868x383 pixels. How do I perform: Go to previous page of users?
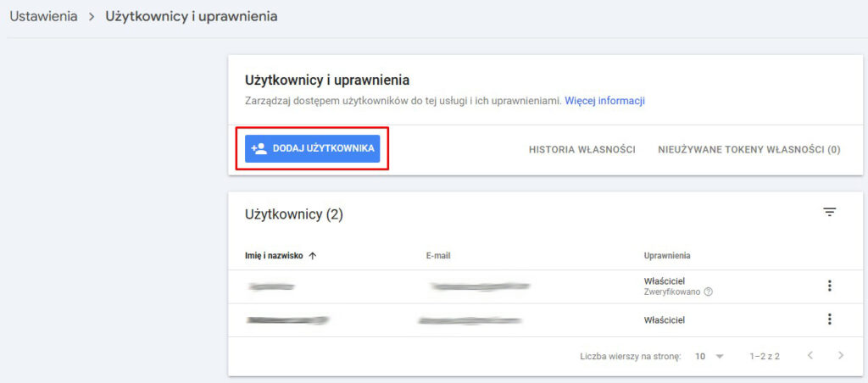(810, 356)
